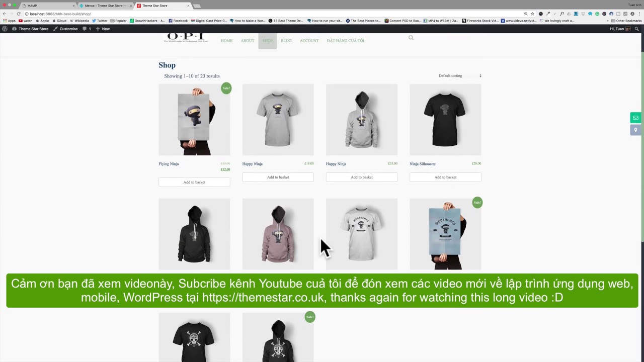
Task: Open the 'Hi, Tuan' user menu
Action: [x=620, y=29]
